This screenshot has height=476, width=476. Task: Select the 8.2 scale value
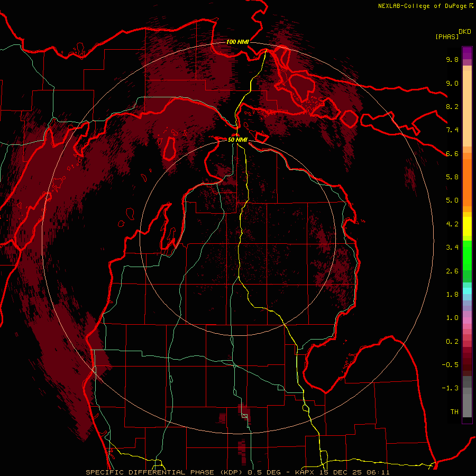[x=452, y=106]
